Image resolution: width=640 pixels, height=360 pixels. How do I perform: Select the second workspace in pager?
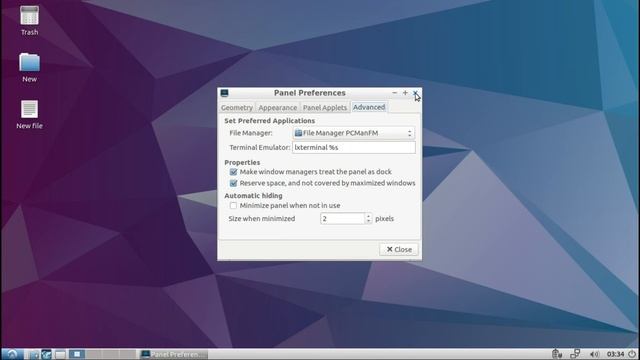click(94, 354)
